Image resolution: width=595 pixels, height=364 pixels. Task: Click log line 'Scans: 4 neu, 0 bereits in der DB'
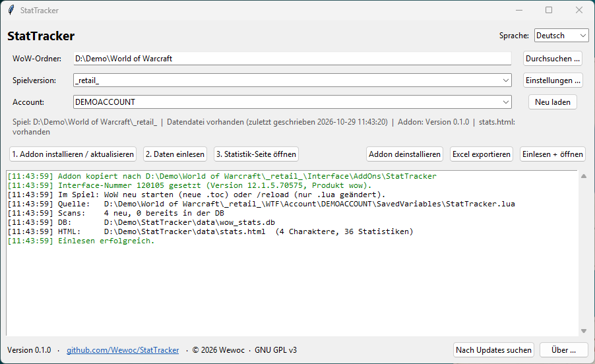(115, 213)
